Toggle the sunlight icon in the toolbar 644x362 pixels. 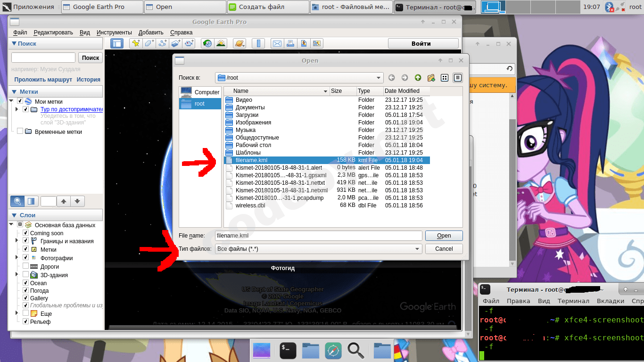point(220,43)
